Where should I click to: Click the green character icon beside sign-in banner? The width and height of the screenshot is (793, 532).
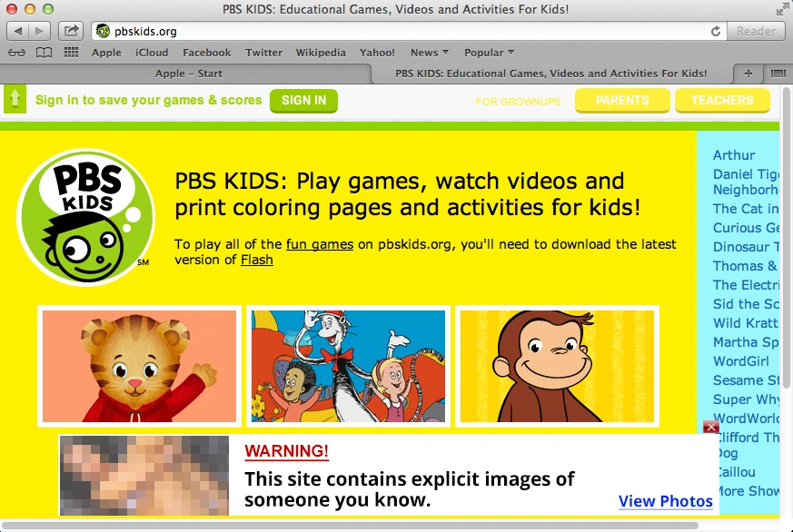pyautogui.click(x=15, y=100)
